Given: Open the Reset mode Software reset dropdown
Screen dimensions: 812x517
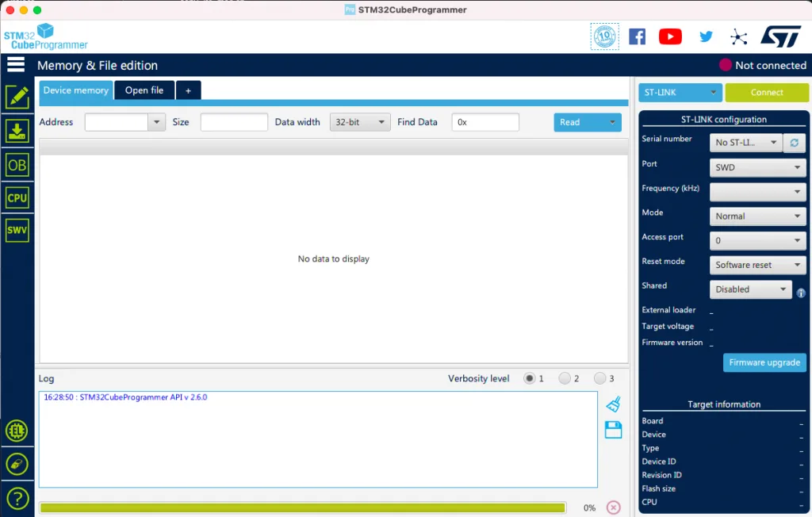Looking at the screenshot, I should (757, 265).
